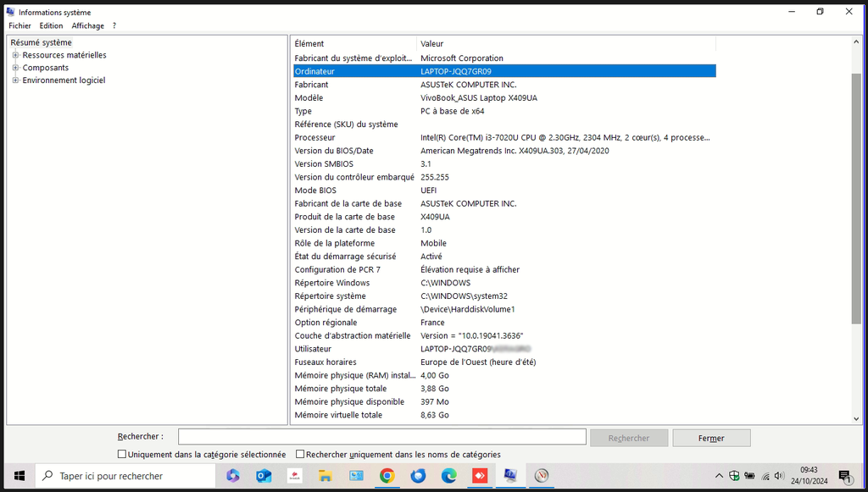Select the Mémoire physique totale row
Screen dimensions: 868x492
tap(504, 389)
